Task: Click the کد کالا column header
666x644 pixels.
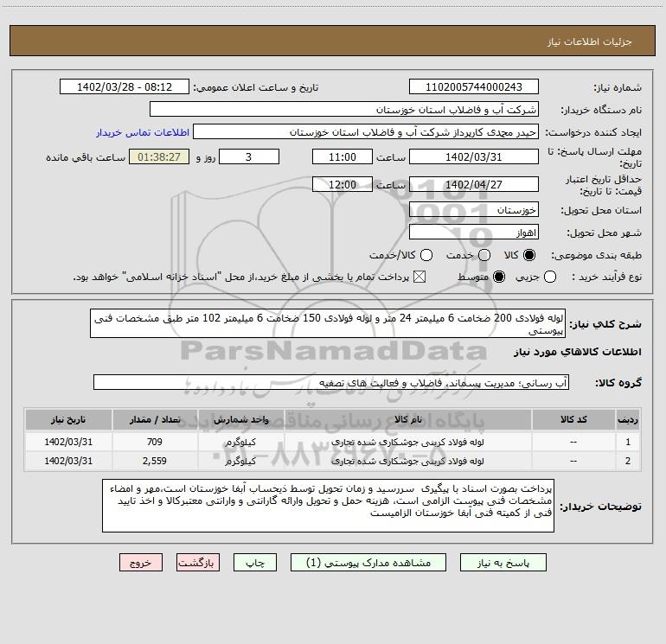Action: 573,419
